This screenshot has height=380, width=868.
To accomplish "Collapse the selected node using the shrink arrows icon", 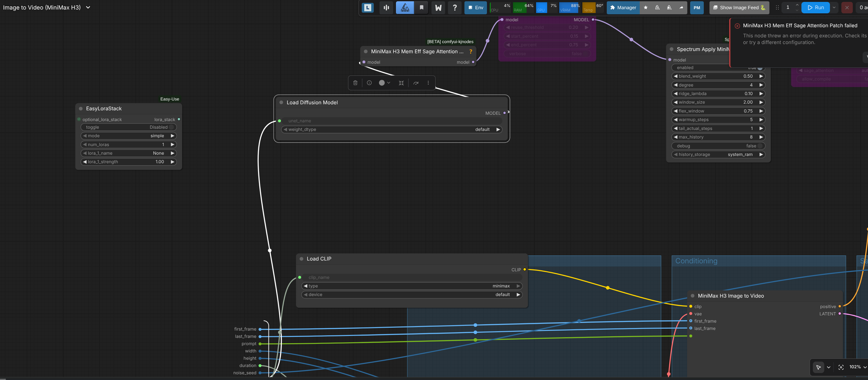I will tap(401, 83).
